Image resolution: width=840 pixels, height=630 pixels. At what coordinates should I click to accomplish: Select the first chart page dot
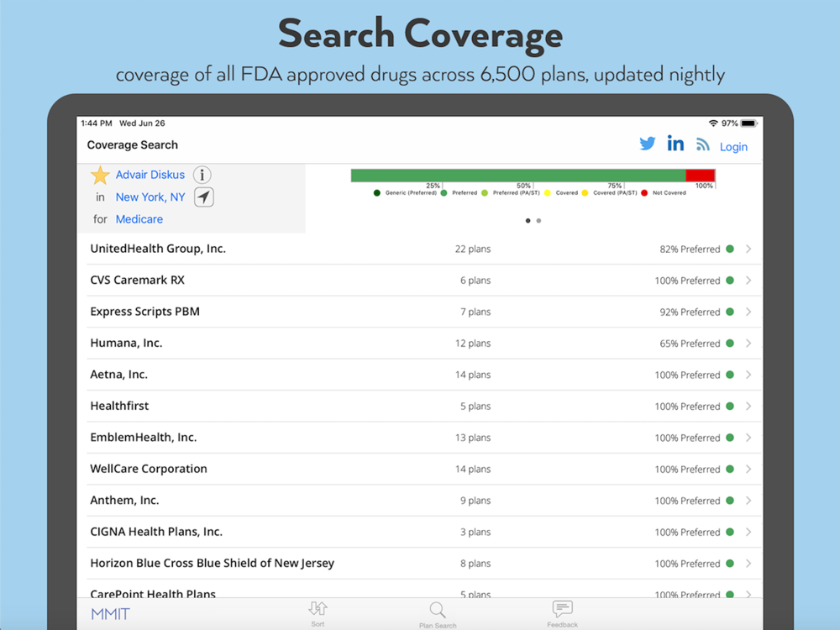tap(528, 221)
